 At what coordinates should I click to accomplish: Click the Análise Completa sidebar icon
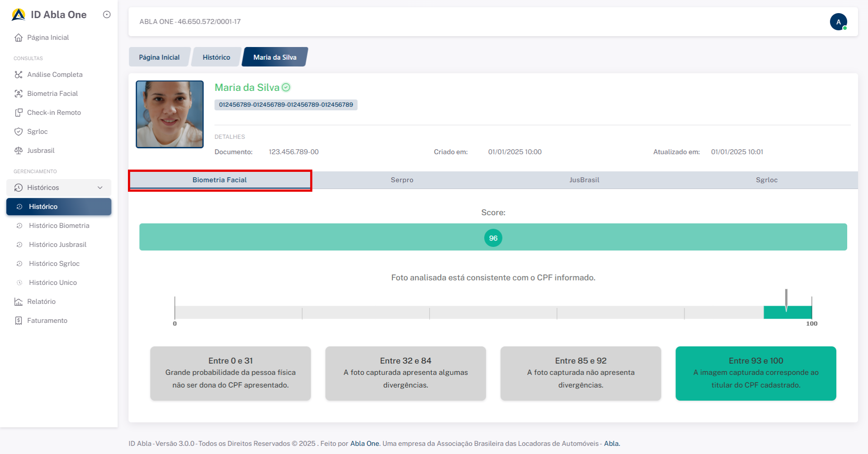19,75
